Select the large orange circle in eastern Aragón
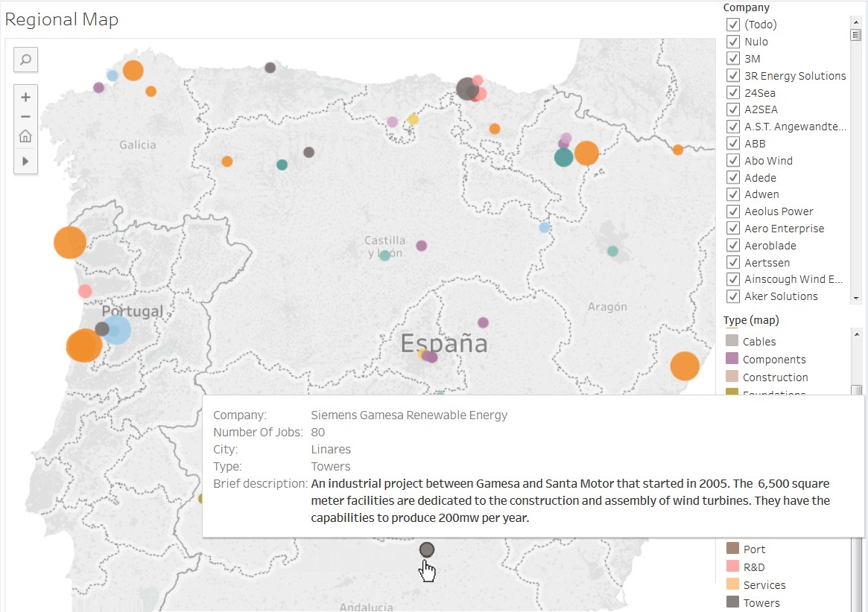Viewport: 868px width, 612px height. (x=685, y=366)
